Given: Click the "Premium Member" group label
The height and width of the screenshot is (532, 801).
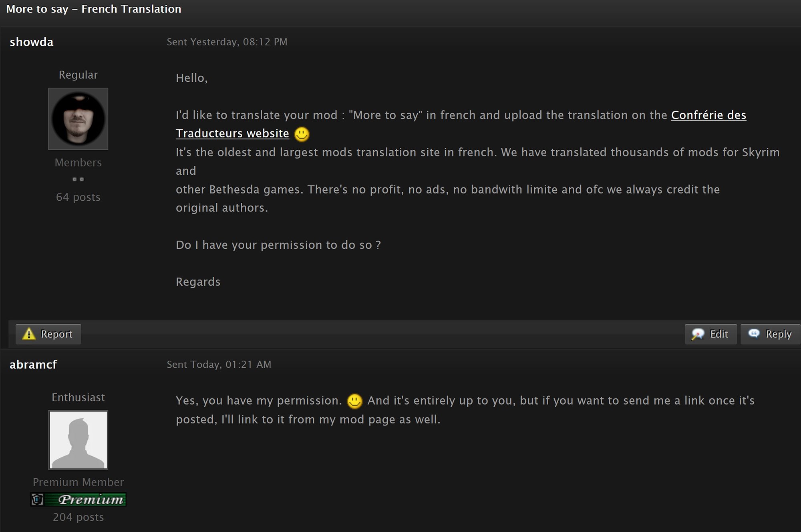Looking at the screenshot, I should 78,482.
